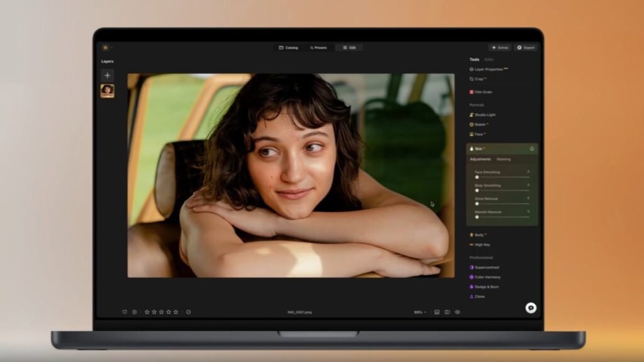644x362 pixels.
Task: Open the Clone tool
Action: (477, 297)
